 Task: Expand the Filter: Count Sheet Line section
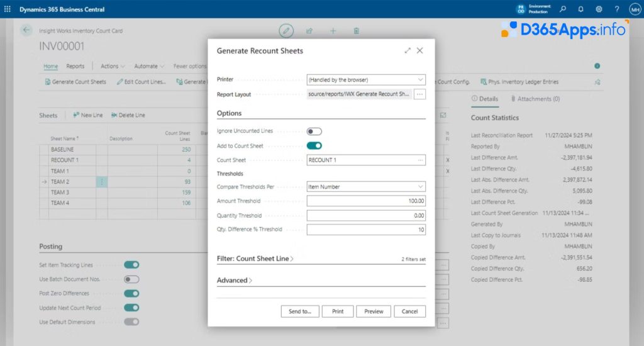coord(255,259)
